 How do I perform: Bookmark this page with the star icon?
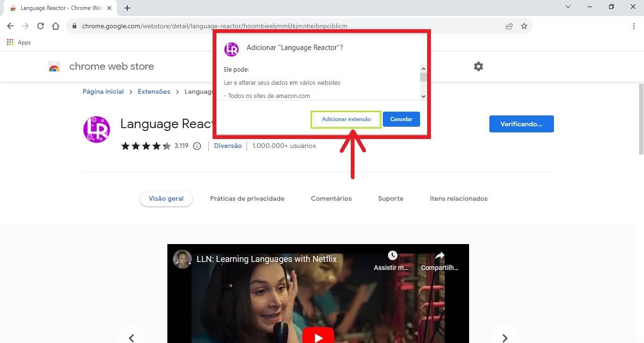524,26
